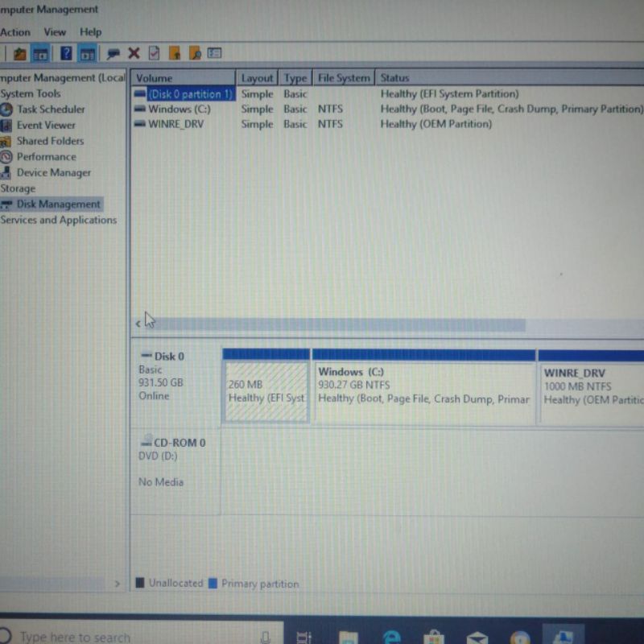Open the View menu
The width and height of the screenshot is (644, 644).
(55, 32)
